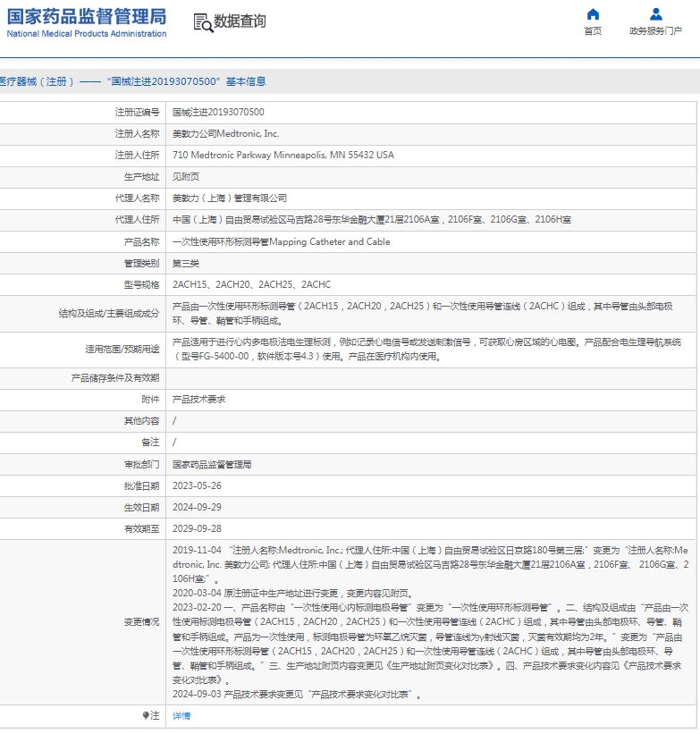
Task: Click agent address starting 中国（上海）自由贸易试验区
Action: pos(372,220)
